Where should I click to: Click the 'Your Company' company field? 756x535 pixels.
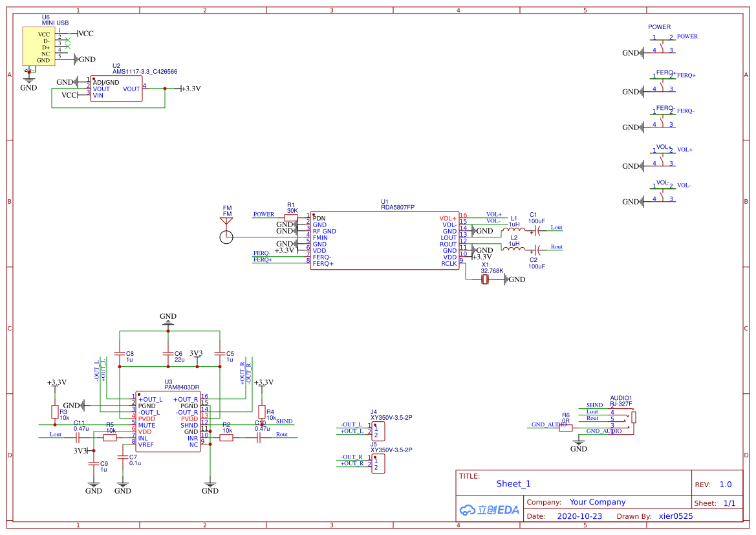[x=597, y=502]
